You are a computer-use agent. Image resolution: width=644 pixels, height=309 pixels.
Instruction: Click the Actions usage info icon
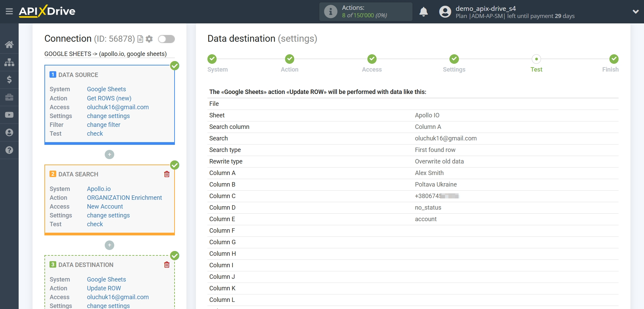click(330, 11)
